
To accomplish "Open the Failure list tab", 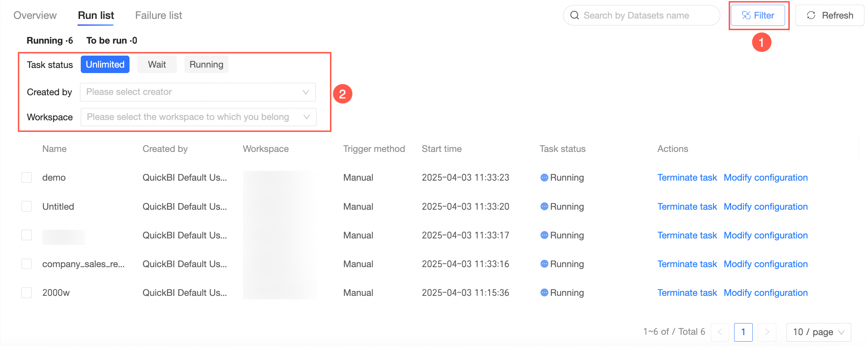I will coord(159,15).
